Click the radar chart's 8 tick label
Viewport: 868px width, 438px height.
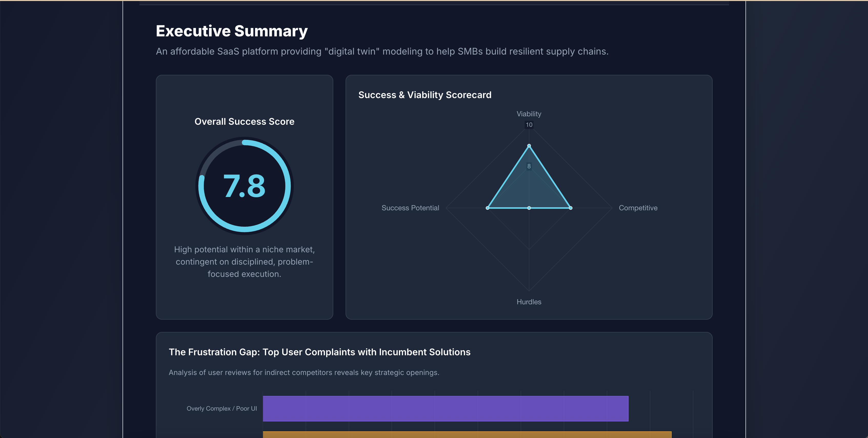(x=529, y=166)
